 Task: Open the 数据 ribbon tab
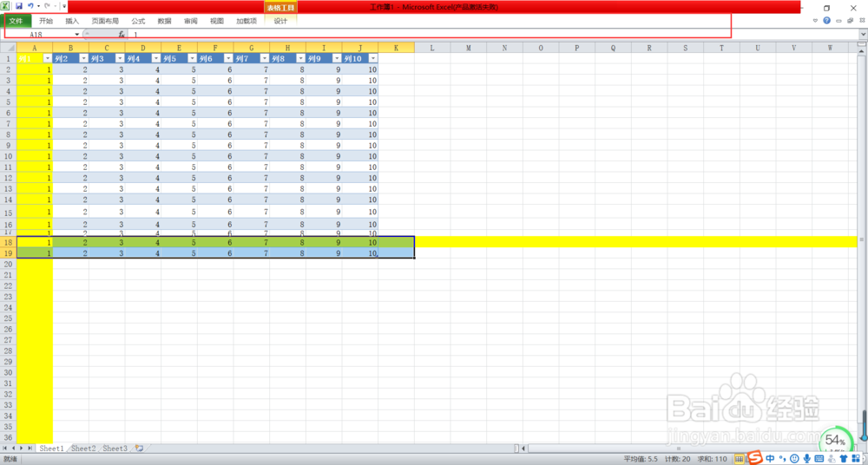coord(164,21)
